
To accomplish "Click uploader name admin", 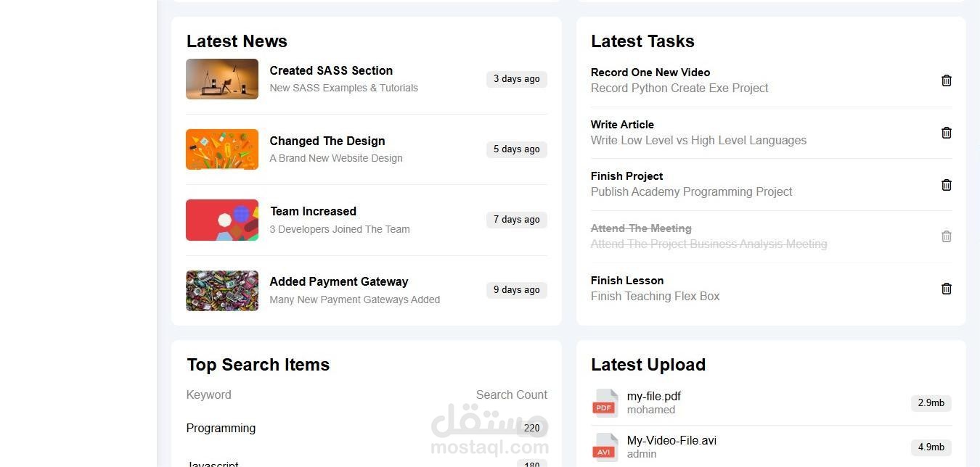I will click(642, 454).
